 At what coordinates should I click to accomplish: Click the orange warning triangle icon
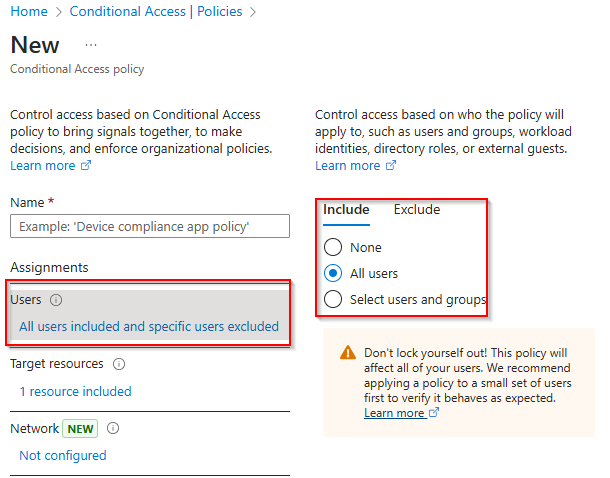(x=347, y=353)
